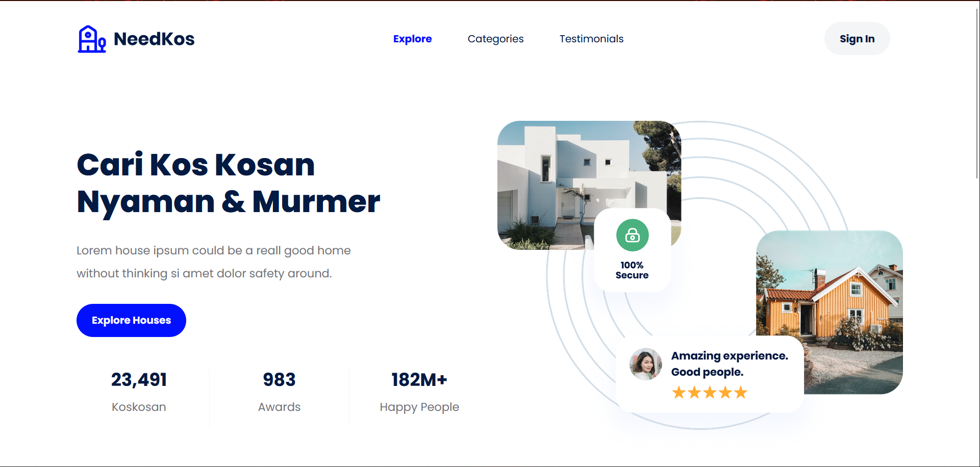Click the NeedKos house logo icon

tap(91, 39)
